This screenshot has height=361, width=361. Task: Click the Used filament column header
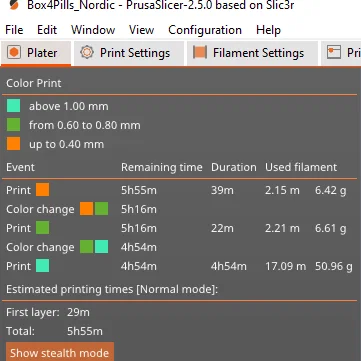[x=301, y=167]
